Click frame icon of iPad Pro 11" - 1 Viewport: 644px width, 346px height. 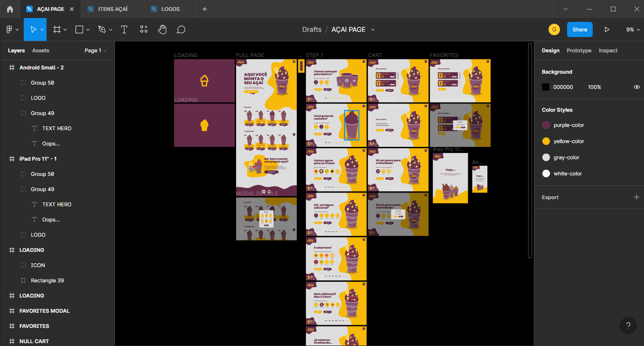12,159
